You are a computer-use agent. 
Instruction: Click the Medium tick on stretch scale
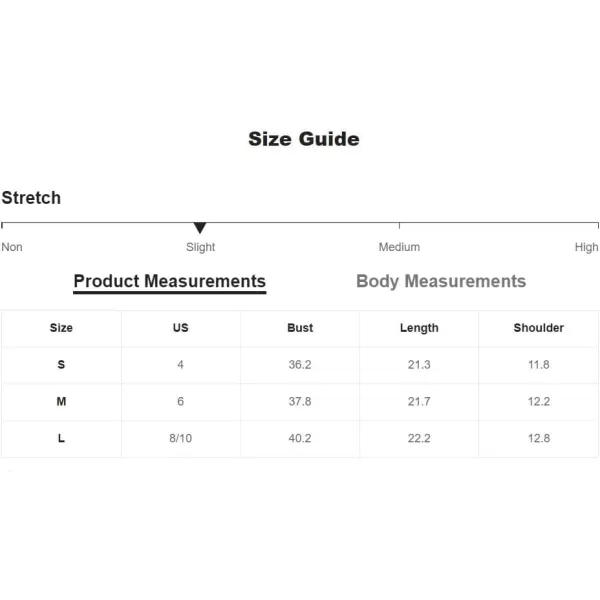[x=399, y=225]
